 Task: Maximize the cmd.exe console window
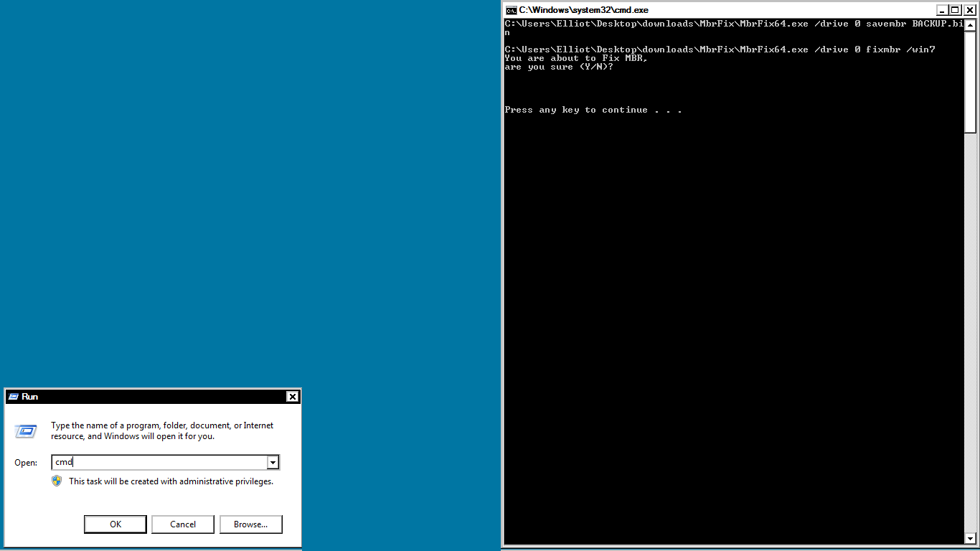point(956,9)
